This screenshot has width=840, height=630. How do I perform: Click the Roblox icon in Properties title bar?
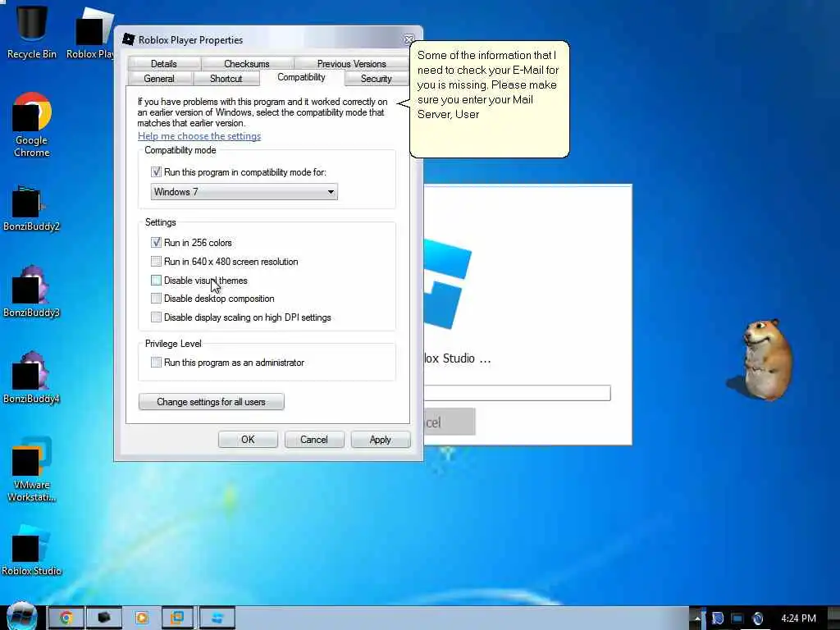click(x=129, y=39)
